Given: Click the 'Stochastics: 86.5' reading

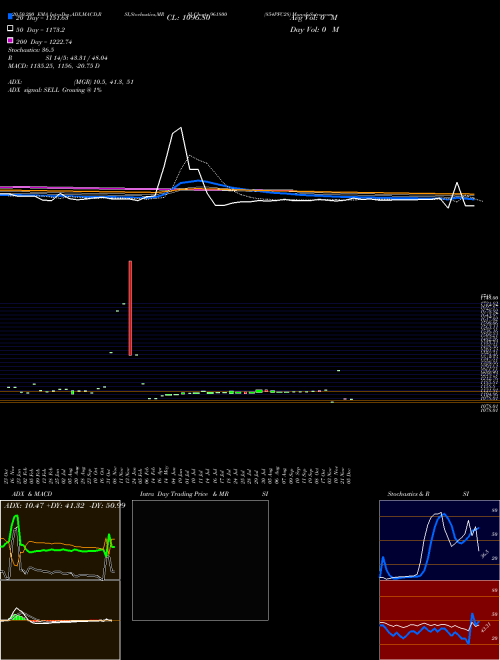Looking at the screenshot, I should [31, 50].
